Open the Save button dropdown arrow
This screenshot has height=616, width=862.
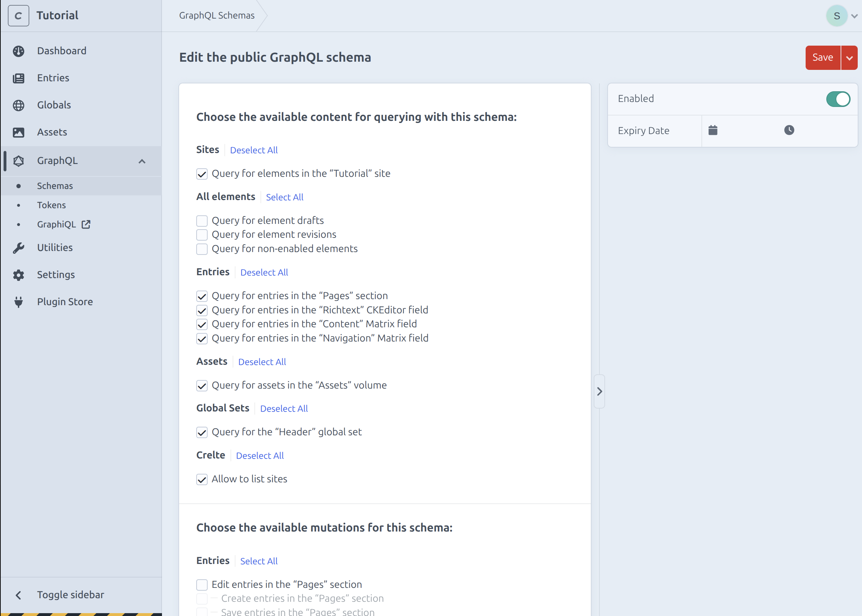(849, 58)
